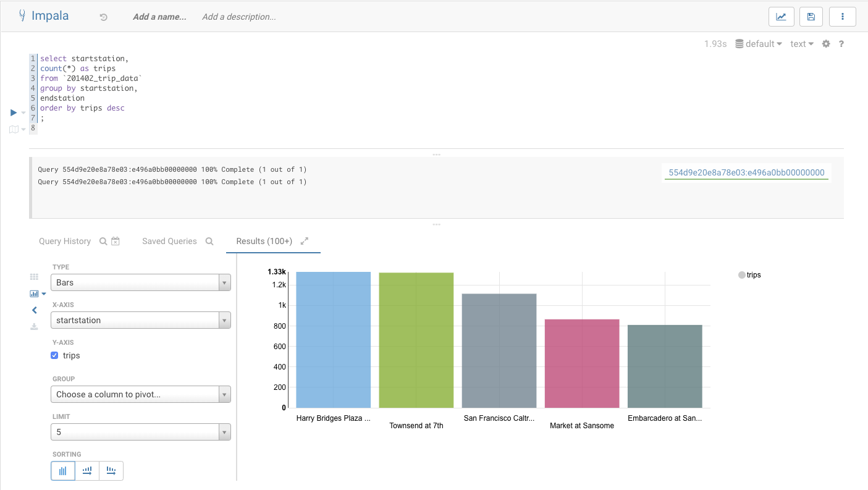Select descending sort in Sorting options
The image size is (868, 490).
[x=112, y=471]
